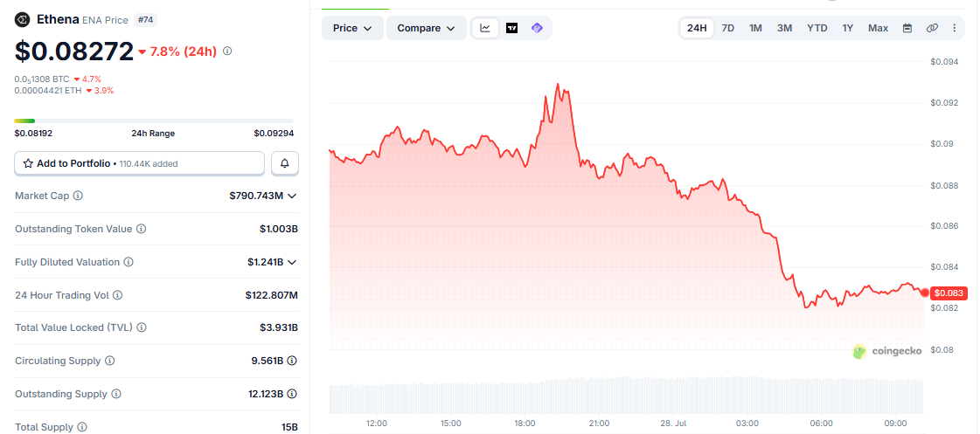This screenshot has width=980, height=434.
Task: Click the $790.743M market cap value
Action: click(256, 196)
